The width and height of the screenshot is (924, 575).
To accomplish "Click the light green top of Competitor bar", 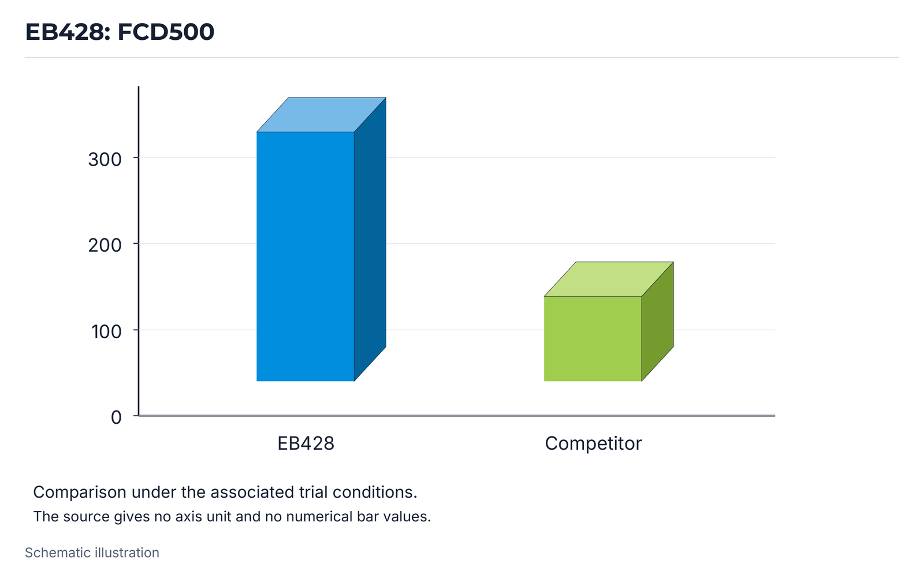I will pos(609,279).
